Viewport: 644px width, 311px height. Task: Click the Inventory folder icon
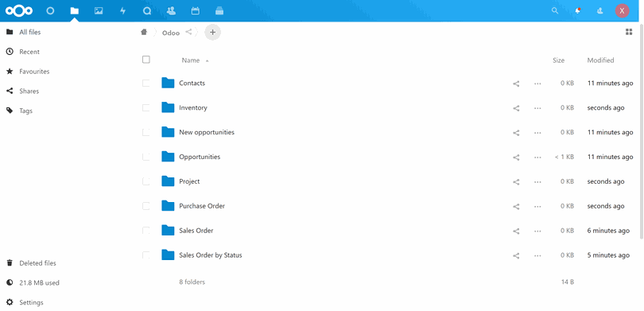tap(168, 107)
